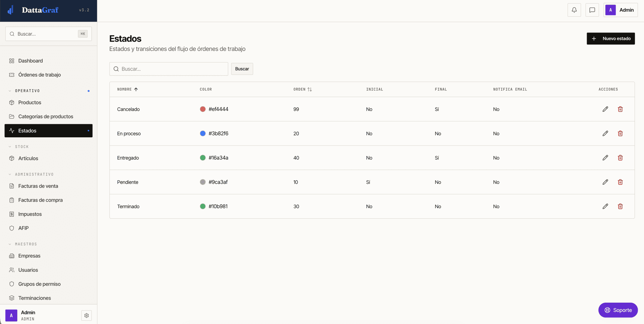Focus the states Buscar search field
Viewport: 644px width, 324px height.
[x=168, y=69]
